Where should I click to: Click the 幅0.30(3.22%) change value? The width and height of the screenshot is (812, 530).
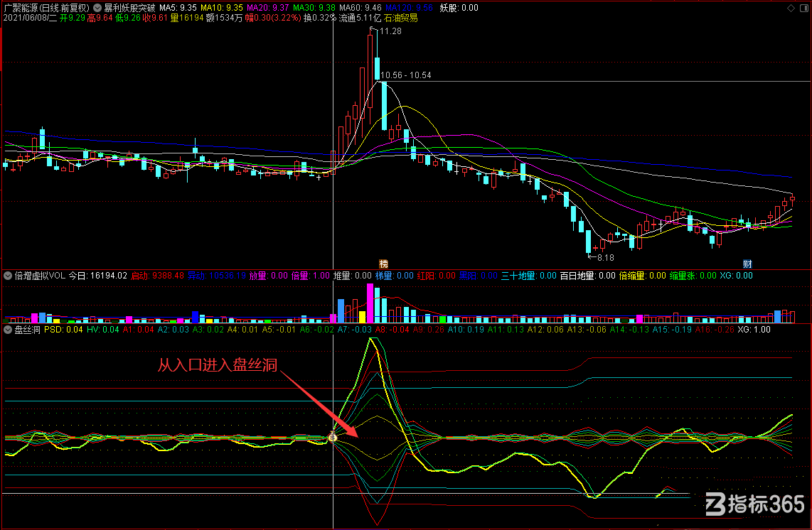273,18
